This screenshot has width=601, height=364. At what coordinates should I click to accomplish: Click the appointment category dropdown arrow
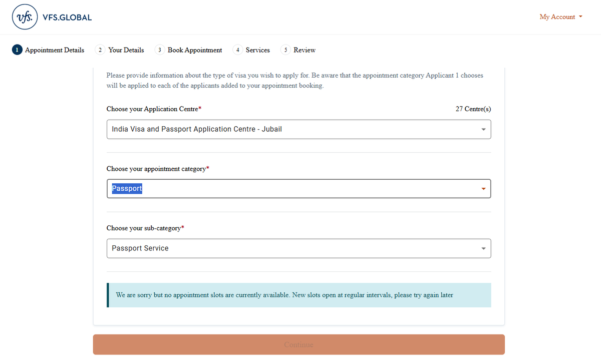click(x=483, y=189)
